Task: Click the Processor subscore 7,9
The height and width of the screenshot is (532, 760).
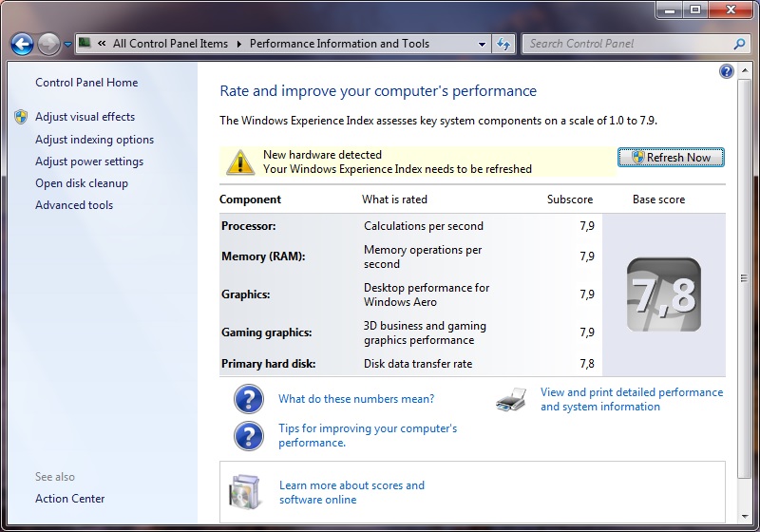Action: [x=587, y=226]
